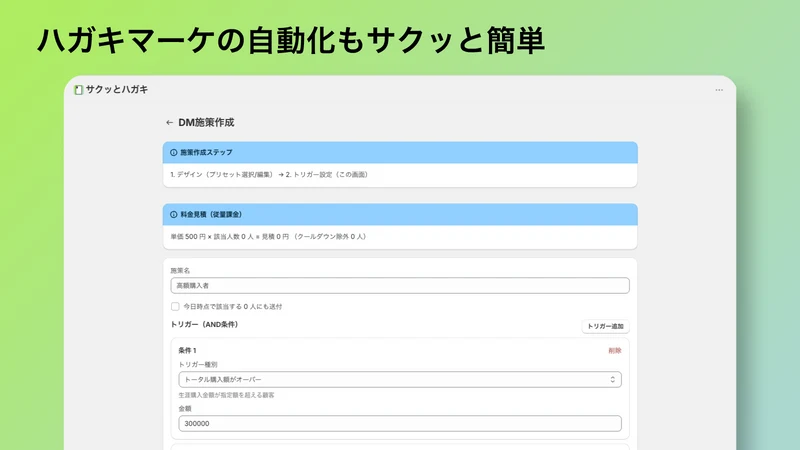800x450 pixels.
Task: Click the 料金見積（従量課金） banner heading
Action: (x=211, y=215)
